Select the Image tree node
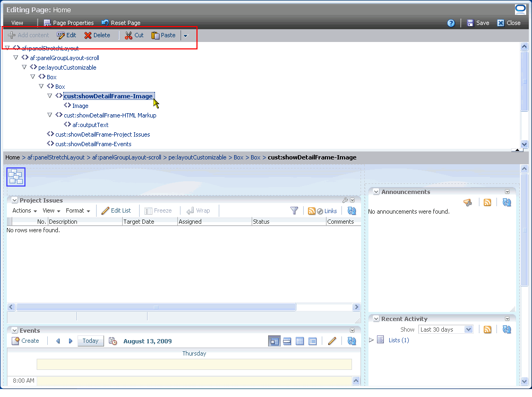Screen dimensions: 532x397 (x=80, y=106)
